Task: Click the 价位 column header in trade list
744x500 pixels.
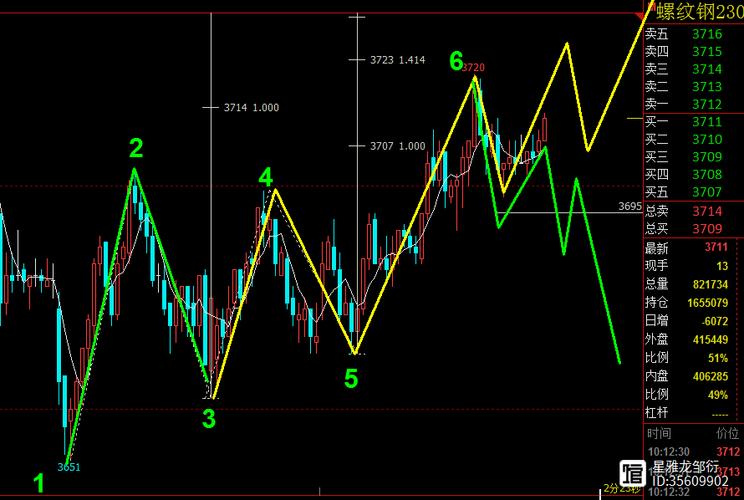Action: (x=727, y=433)
